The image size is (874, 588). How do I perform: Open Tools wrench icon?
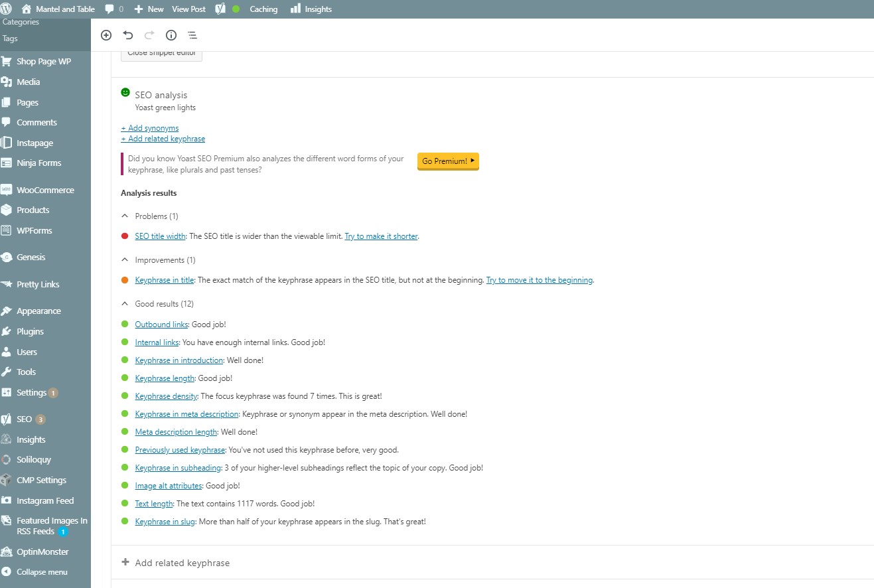[7, 372]
